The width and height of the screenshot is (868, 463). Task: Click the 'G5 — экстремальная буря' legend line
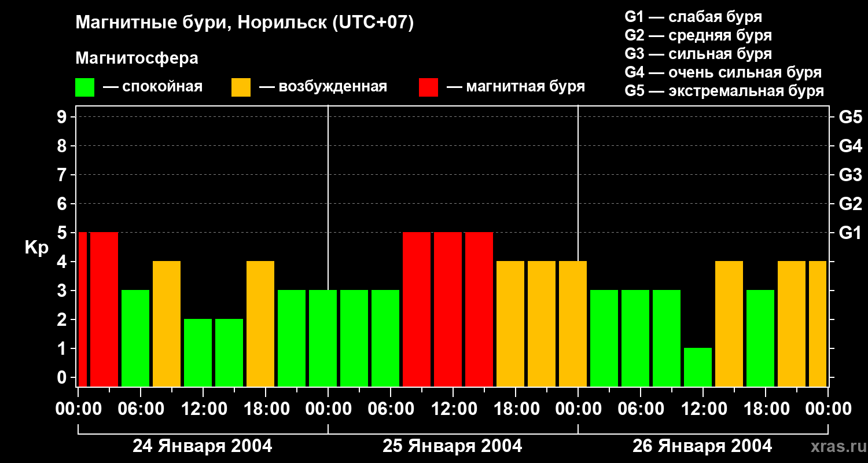(x=724, y=91)
